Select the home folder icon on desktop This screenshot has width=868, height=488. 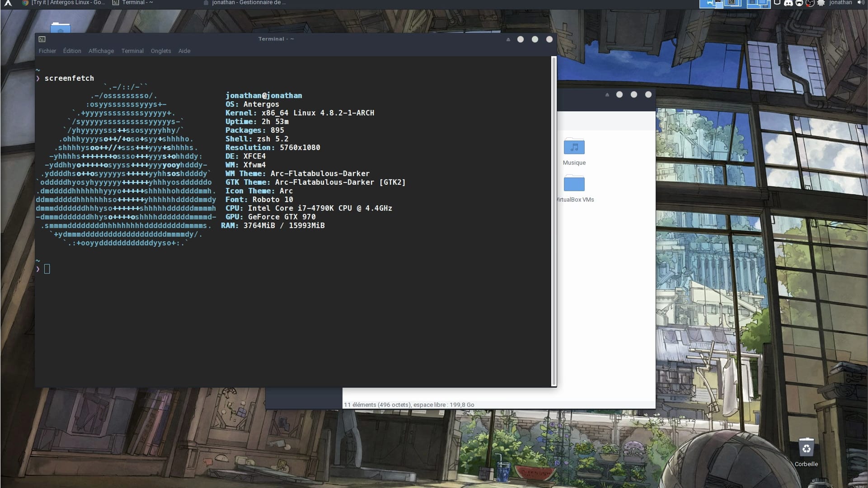61,28
